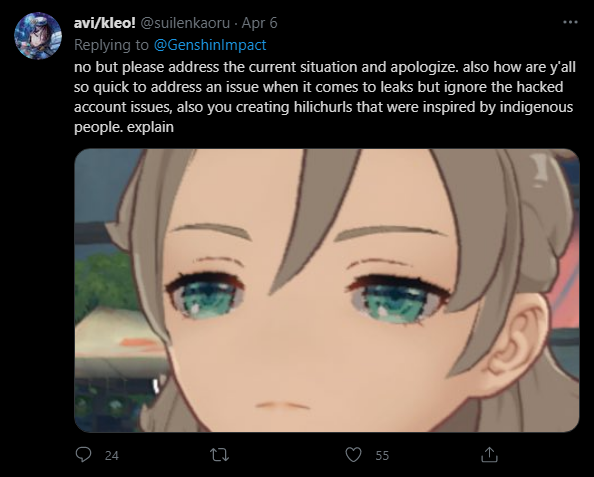The height and width of the screenshot is (477, 594).
Task: Click the @suilenkaoru handle
Action: point(185,23)
